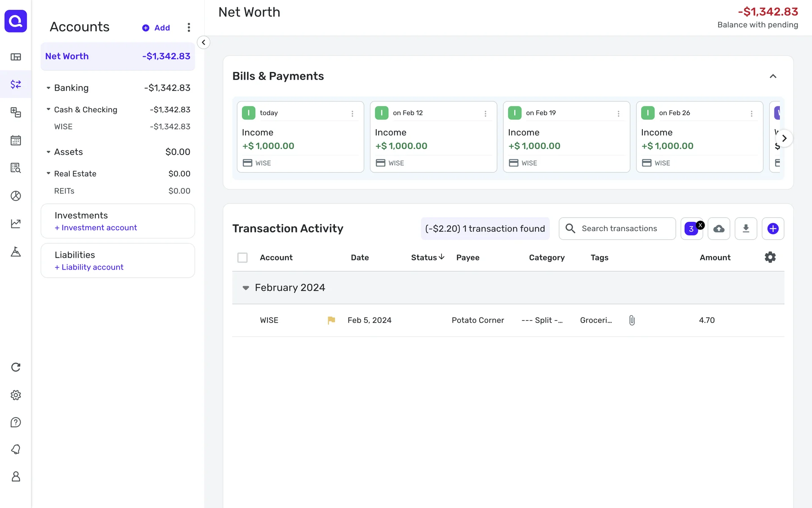The height and width of the screenshot is (508, 812).
Task: Click the blue plus add transaction button
Action: point(773,229)
